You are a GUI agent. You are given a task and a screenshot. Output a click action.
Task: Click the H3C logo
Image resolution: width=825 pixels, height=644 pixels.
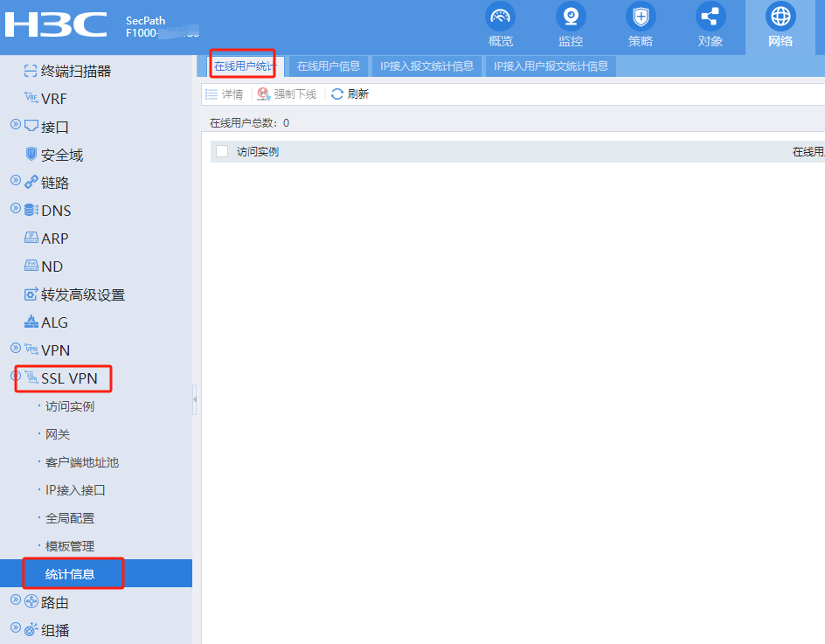pos(56,24)
